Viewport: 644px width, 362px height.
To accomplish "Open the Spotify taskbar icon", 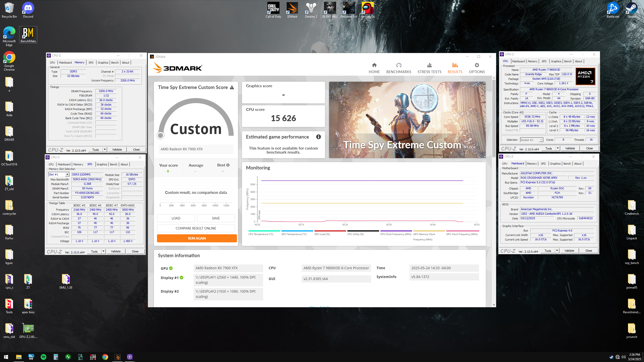I will (43, 357).
